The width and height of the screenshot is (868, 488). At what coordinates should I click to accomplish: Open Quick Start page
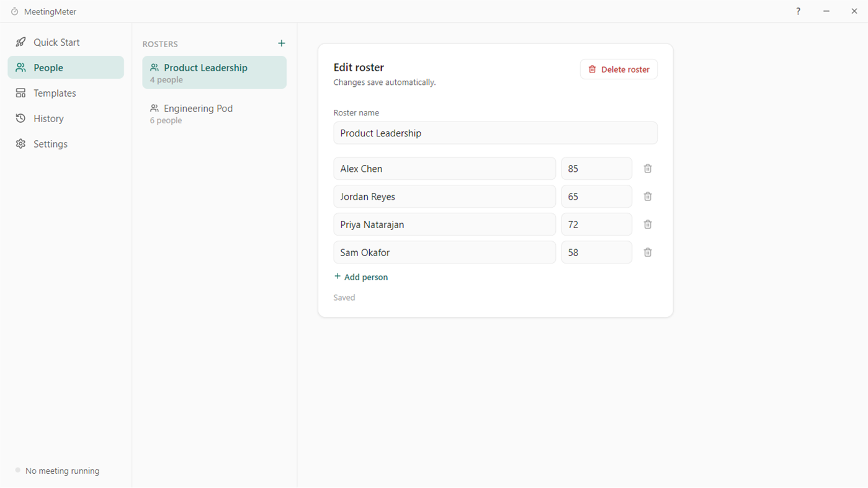[x=66, y=42]
